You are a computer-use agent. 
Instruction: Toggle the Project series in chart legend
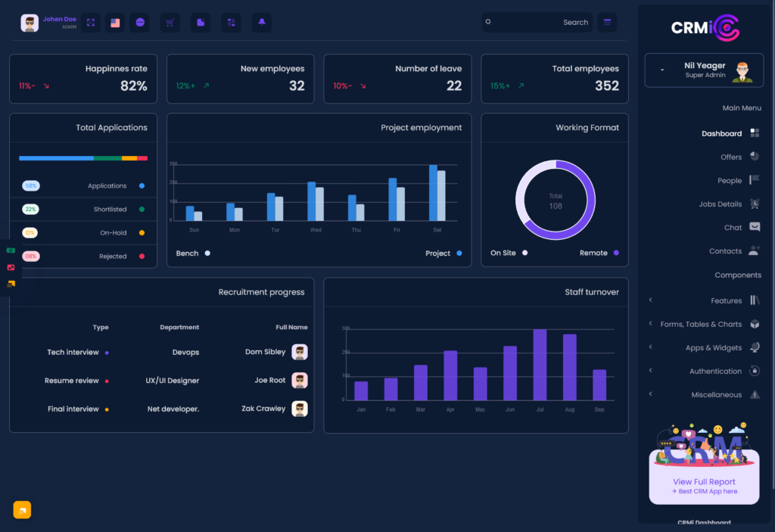(444, 254)
